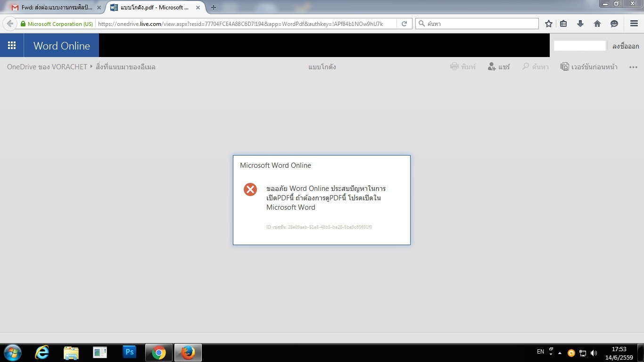
Task: Click the EN language indicator in tray
Action: tap(540, 352)
